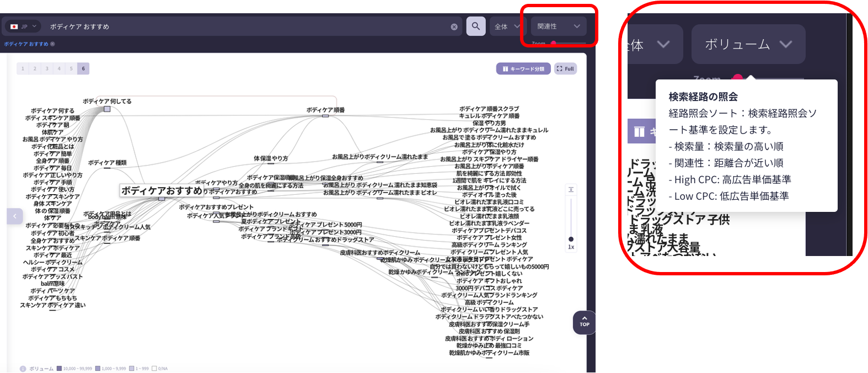Collapse side panel with left arrow

point(15,216)
